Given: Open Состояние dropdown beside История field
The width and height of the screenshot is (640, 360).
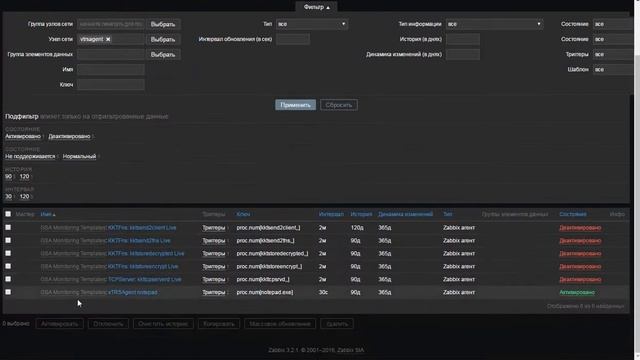Looking at the screenshot, I should click(x=613, y=39).
